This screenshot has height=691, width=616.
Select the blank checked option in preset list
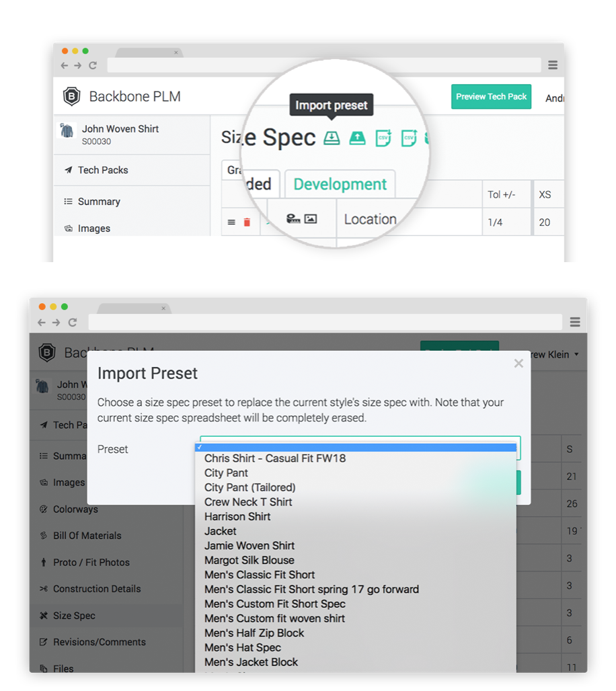[x=355, y=447]
